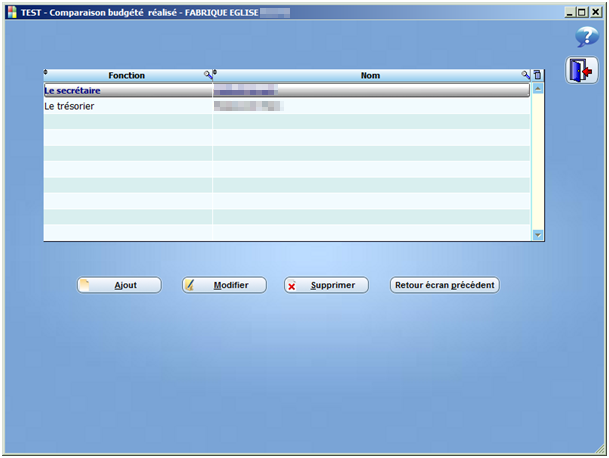Click the exit door icon

[x=581, y=71]
